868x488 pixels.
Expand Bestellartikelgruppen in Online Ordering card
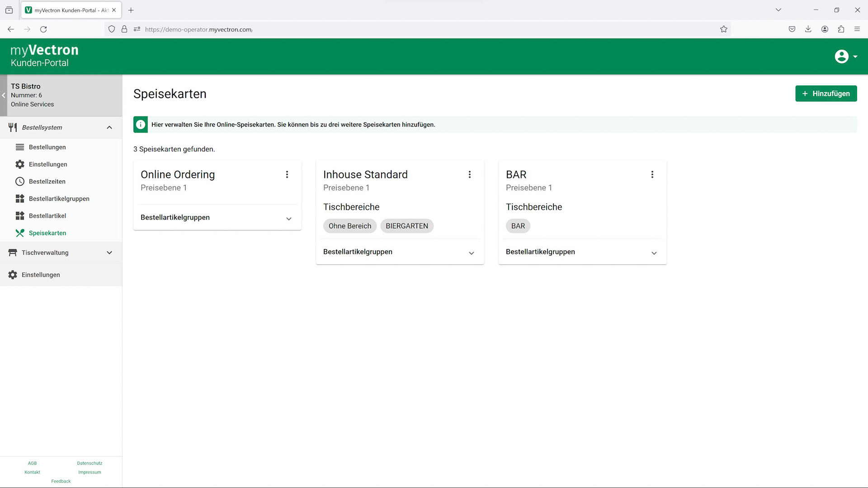(x=288, y=219)
